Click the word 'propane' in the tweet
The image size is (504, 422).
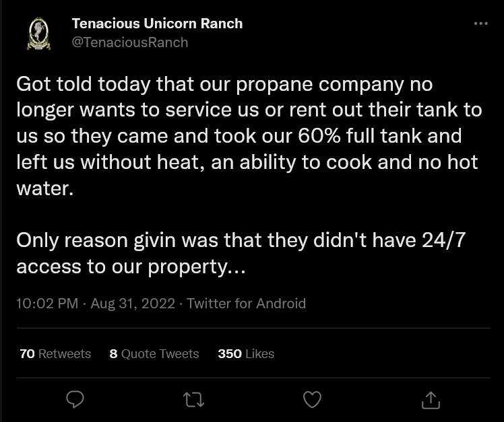[x=274, y=85]
